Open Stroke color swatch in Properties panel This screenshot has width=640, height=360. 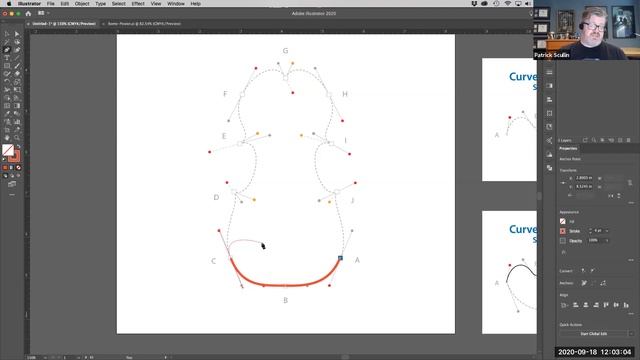563,231
